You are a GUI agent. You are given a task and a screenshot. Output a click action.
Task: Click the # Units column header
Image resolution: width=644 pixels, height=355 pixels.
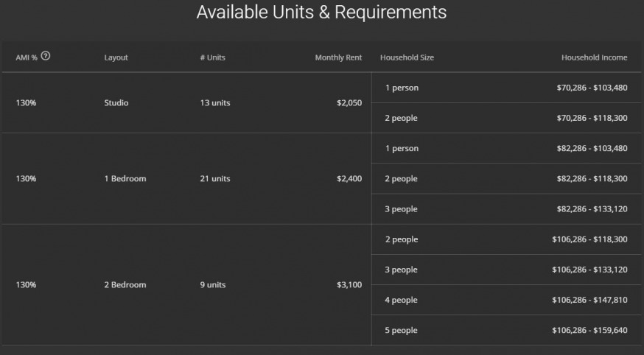coord(212,58)
